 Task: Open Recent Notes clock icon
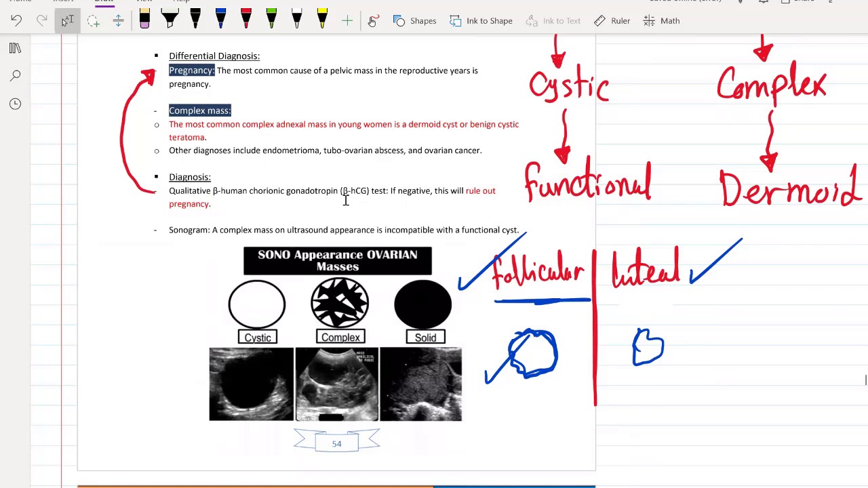click(15, 104)
